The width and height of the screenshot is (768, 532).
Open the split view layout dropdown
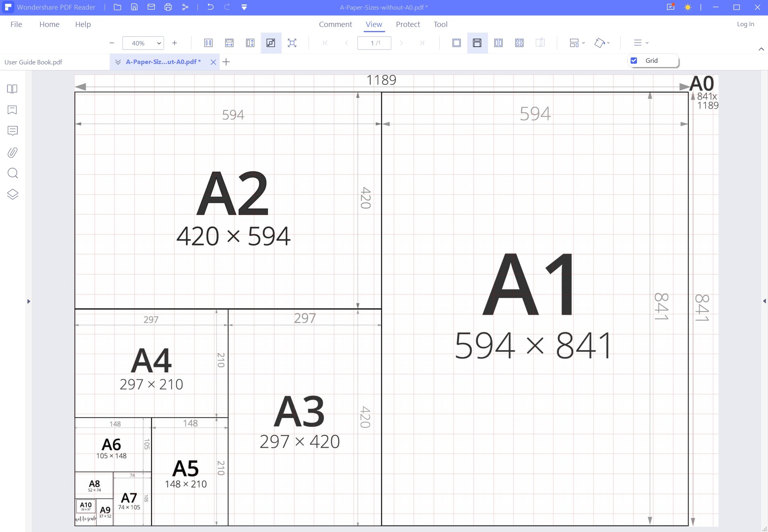(x=577, y=43)
